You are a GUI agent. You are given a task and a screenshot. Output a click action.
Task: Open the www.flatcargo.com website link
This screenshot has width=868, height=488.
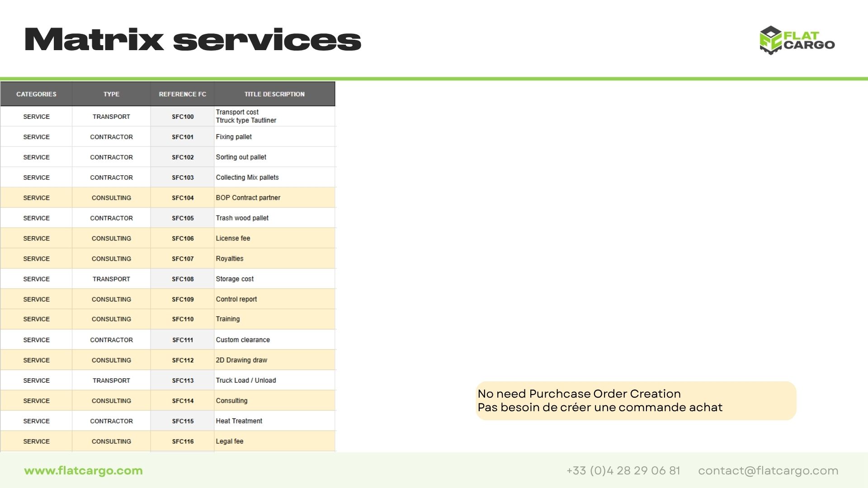coord(83,470)
